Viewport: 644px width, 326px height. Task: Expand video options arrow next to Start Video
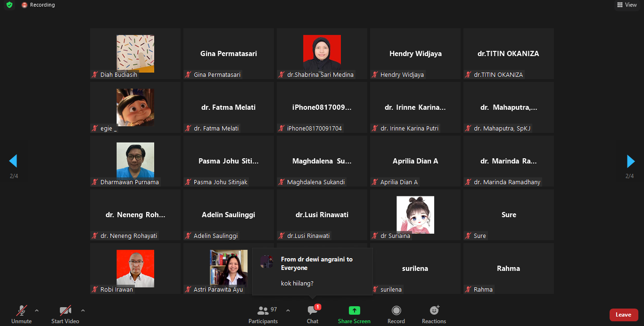(x=83, y=310)
